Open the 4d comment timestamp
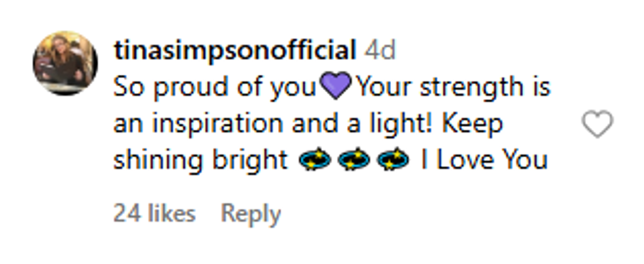644x264 pixels. [380, 50]
